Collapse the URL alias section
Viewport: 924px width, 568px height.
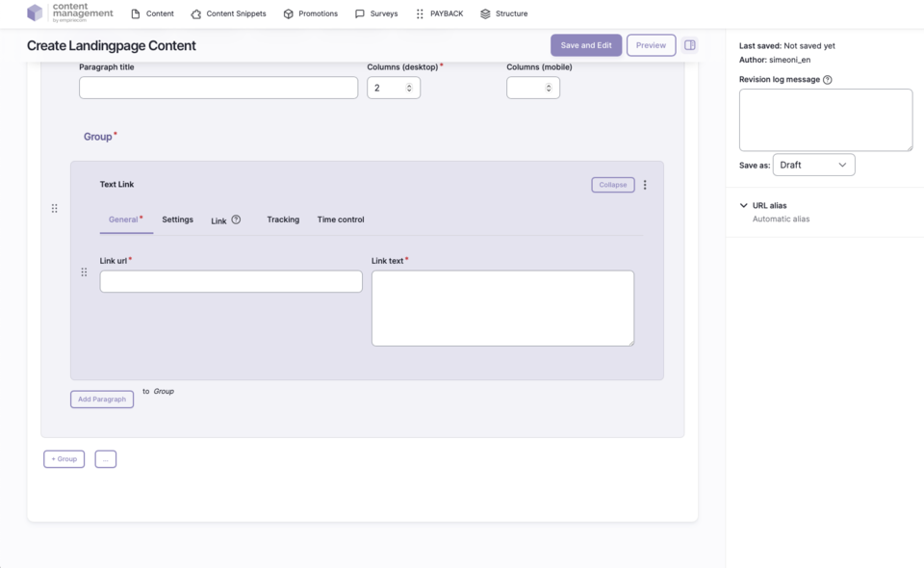[x=744, y=205]
